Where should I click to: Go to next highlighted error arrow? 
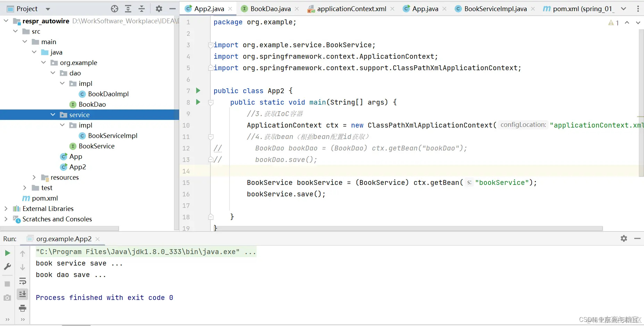pos(638,23)
